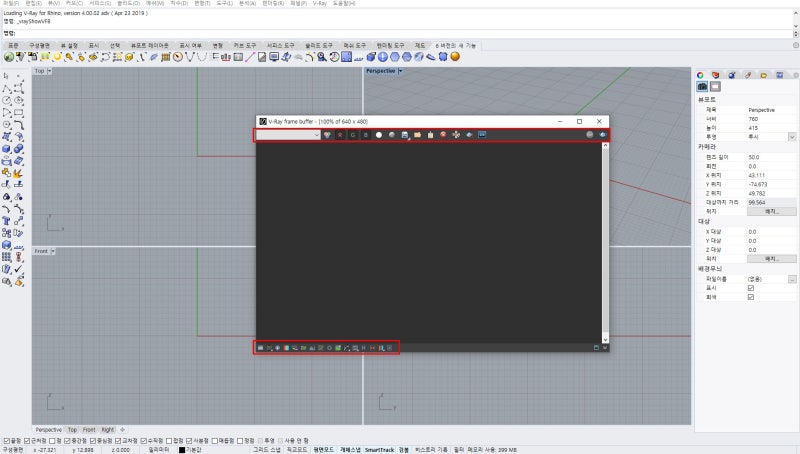Open camera view properties icon in right panel
Screen dimensions: 800x454
(x=703, y=87)
